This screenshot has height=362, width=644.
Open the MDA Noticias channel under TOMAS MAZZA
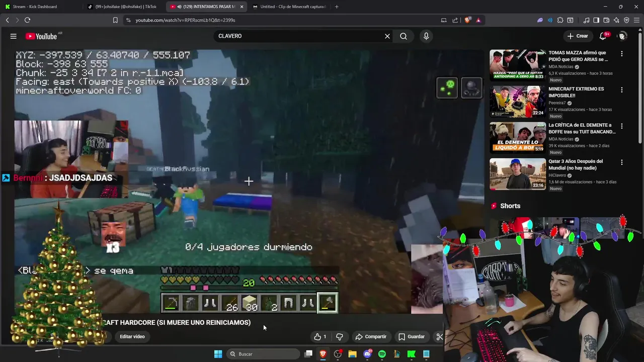560,67
